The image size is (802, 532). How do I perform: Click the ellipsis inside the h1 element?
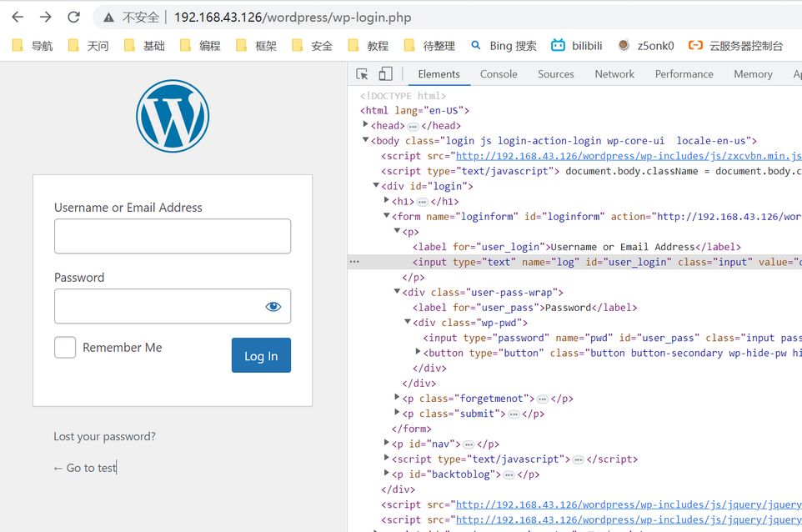(x=422, y=202)
